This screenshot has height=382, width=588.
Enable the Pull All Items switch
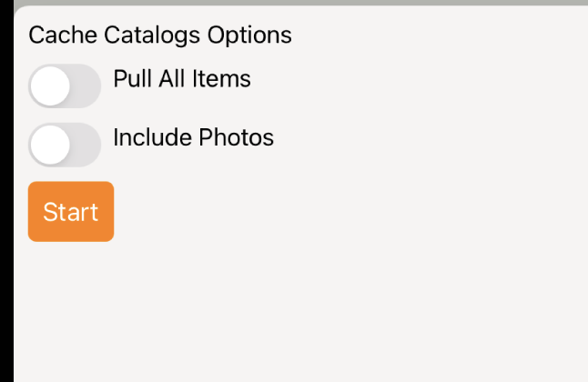[65, 85]
